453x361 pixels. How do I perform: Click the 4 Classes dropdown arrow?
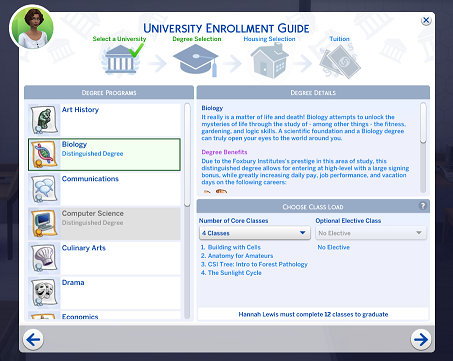coord(303,233)
